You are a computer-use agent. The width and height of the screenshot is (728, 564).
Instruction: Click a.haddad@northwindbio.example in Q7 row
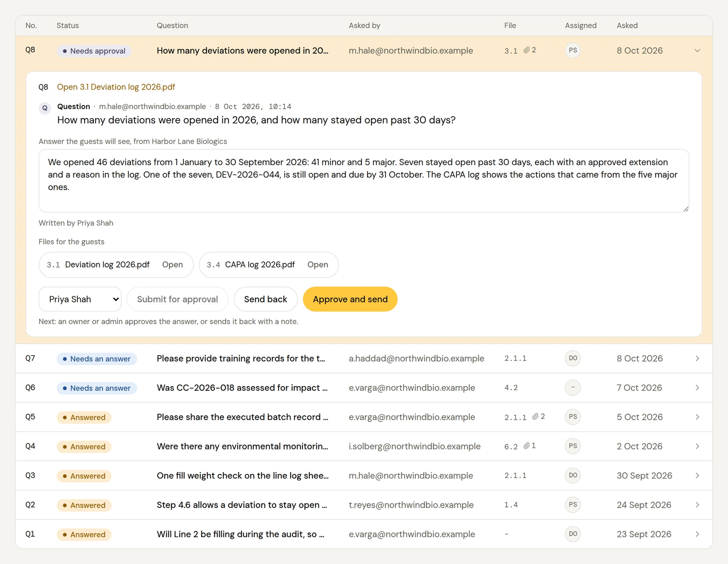tap(416, 358)
